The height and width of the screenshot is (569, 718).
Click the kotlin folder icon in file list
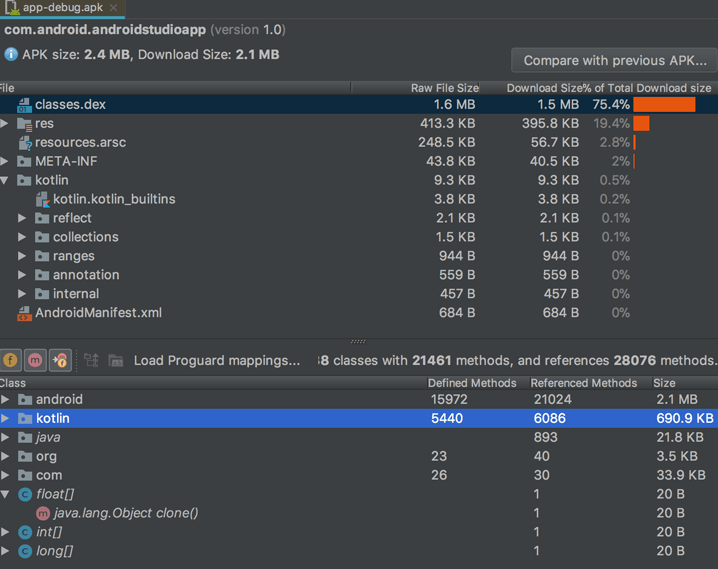point(24,180)
